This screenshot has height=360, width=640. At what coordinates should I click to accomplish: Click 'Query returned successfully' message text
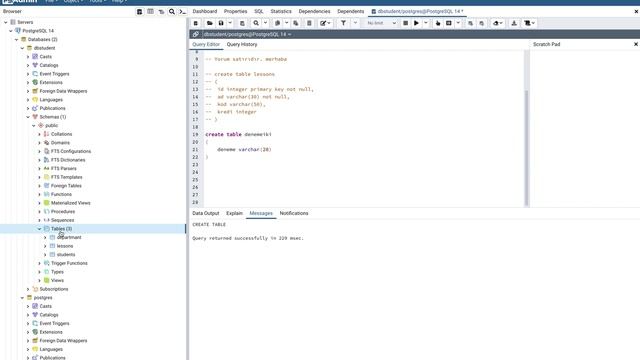point(248,238)
